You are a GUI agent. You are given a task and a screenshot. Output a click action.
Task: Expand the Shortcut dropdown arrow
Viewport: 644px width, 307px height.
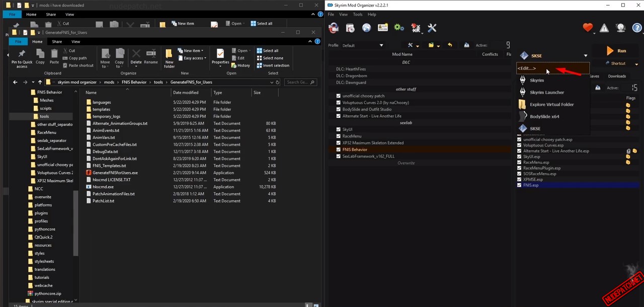pyautogui.click(x=636, y=64)
